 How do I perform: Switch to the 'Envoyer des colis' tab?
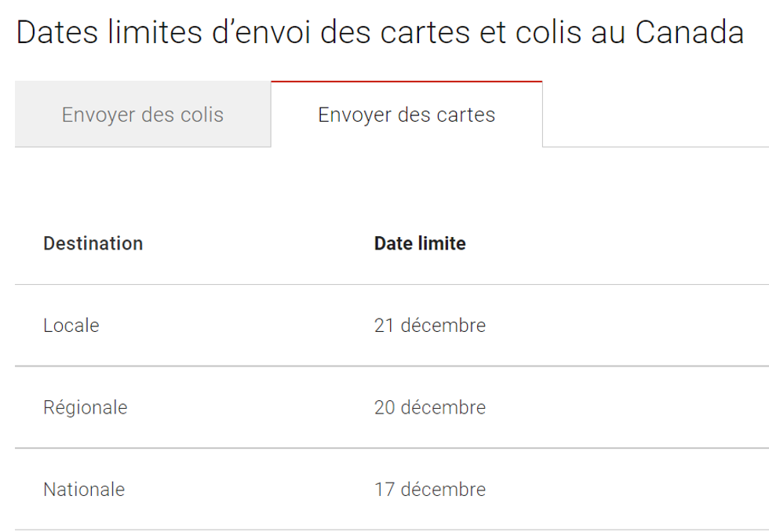point(143,115)
